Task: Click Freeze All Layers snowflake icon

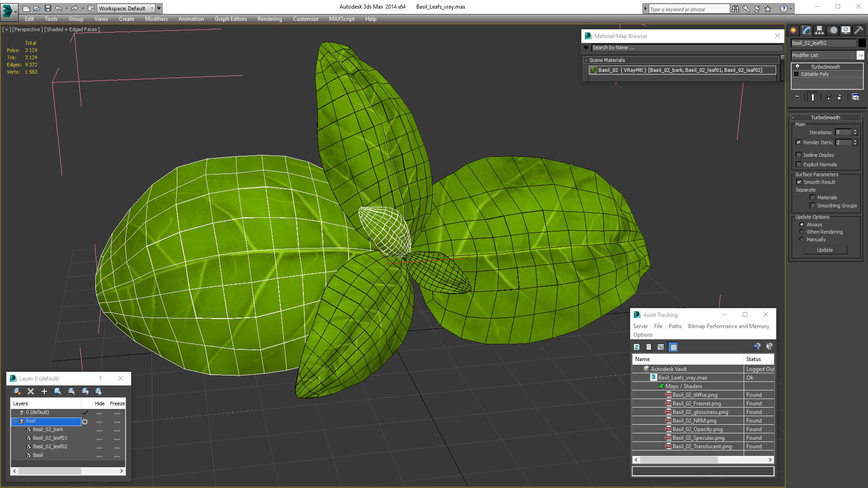Action: tap(99, 391)
